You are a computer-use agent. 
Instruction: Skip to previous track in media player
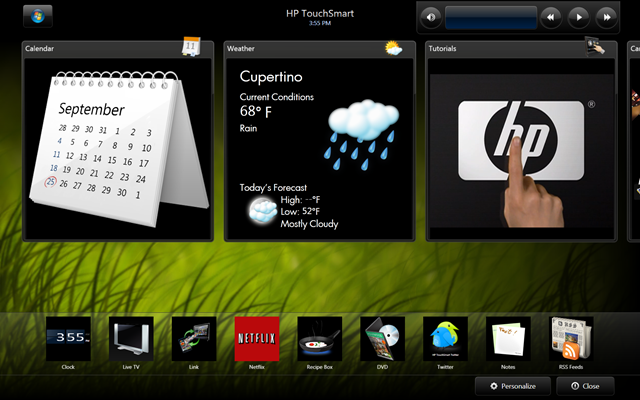[x=551, y=18]
